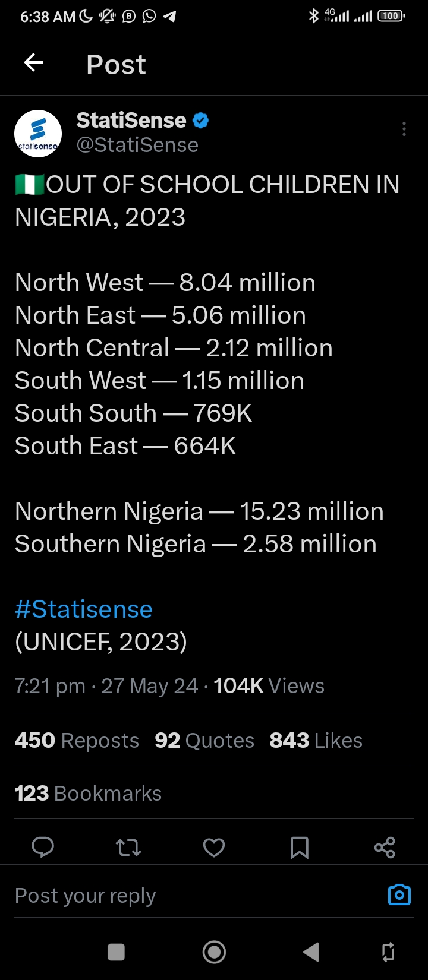Focus the Post your reply field
The width and height of the screenshot is (428, 980).
click(178, 896)
